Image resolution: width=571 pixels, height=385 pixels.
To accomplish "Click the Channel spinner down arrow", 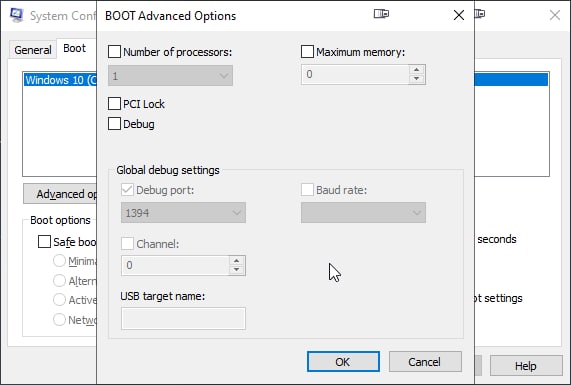I will (237, 270).
